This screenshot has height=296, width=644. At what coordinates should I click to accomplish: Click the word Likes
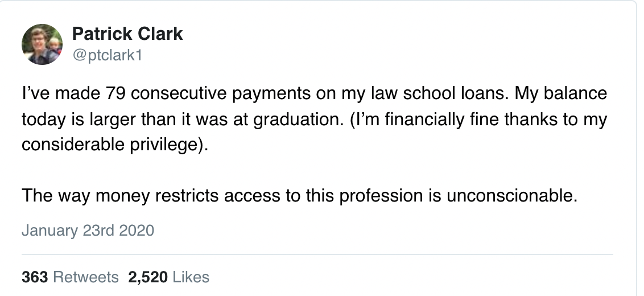(191, 277)
